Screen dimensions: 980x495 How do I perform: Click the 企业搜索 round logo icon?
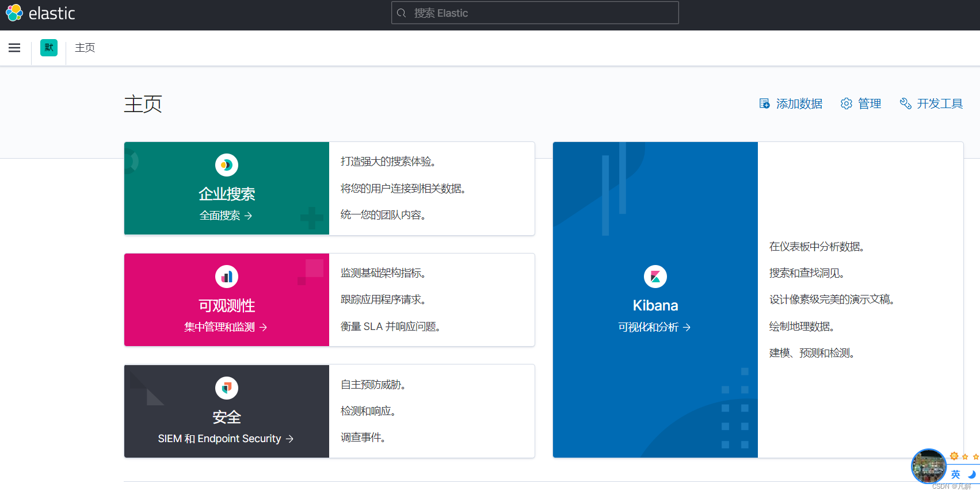(227, 165)
